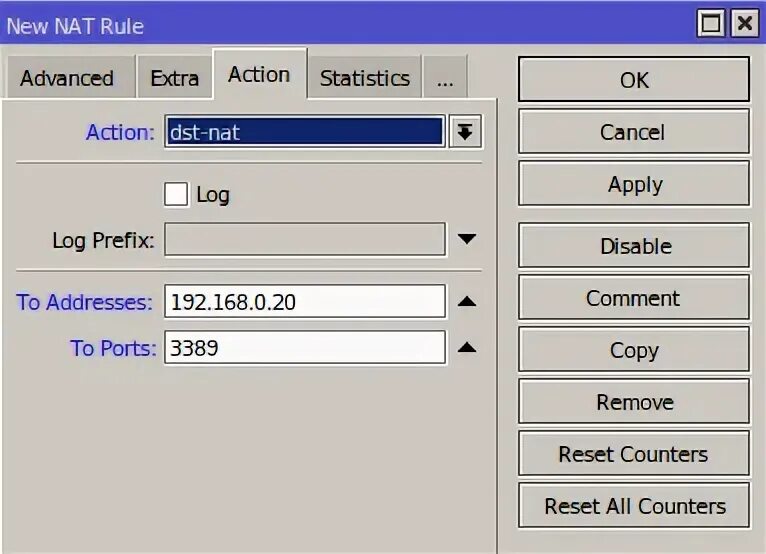Click the Action: label text
766x554 pixels.
(x=120, y=132)
